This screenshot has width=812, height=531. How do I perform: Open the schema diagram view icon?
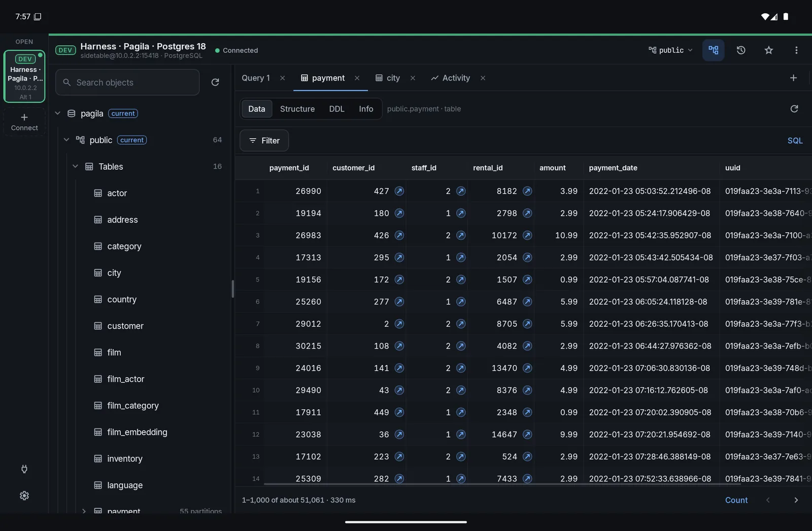click(714, 50)
